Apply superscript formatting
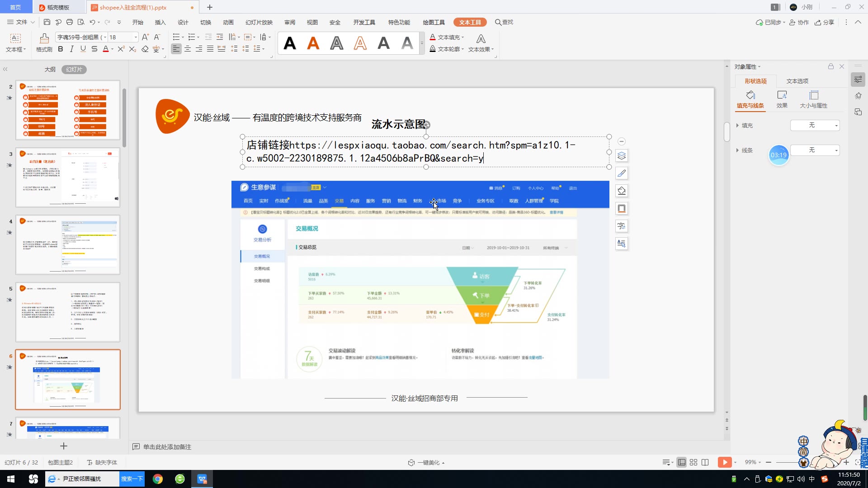 click(x=121, y=49)
